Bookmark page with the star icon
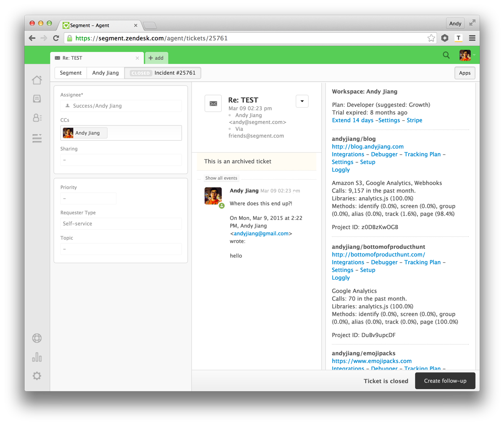This screenshot has height=425, width=504. (431, 38)
